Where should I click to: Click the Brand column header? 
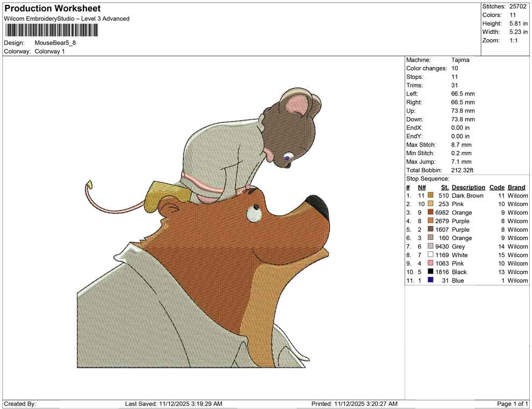click(516, 187)
